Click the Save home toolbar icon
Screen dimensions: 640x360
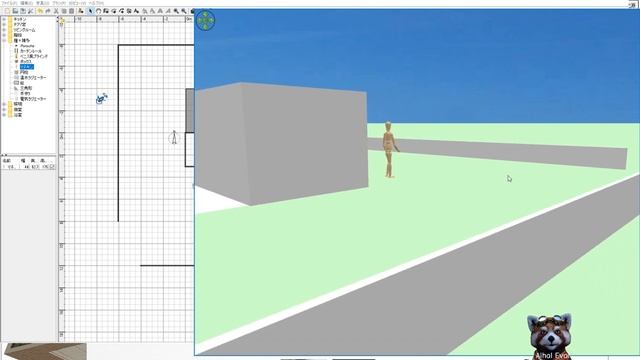[x=22, y=11]
